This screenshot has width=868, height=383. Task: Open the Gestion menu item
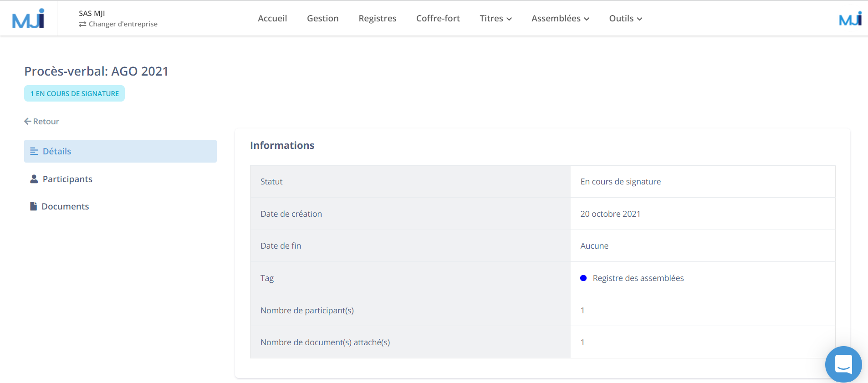(x=323, y=18)
